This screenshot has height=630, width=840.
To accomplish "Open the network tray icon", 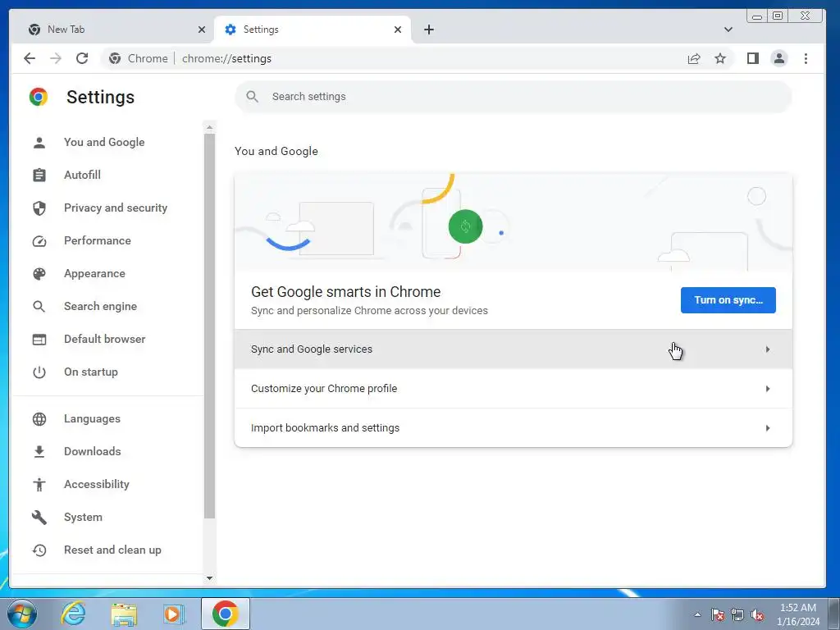I will pos(737,614).
